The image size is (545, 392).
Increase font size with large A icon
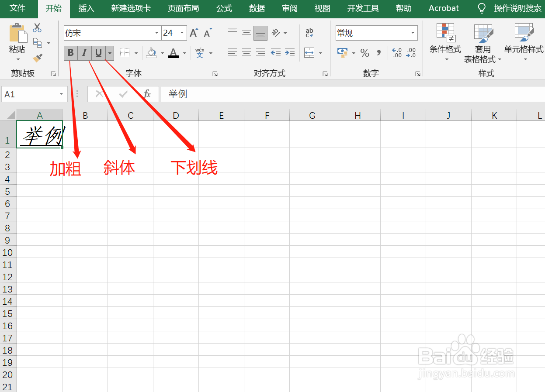click(x=194, y=33)
